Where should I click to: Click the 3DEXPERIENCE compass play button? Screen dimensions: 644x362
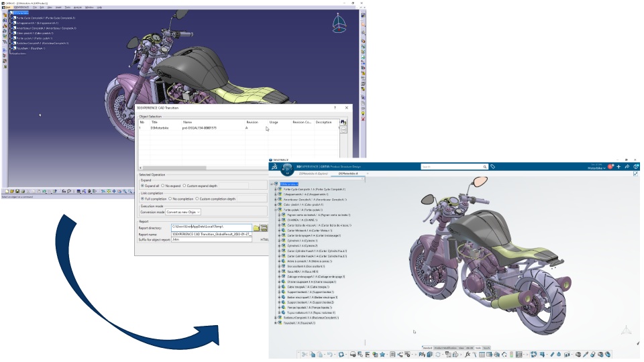[x=287, y=168]
